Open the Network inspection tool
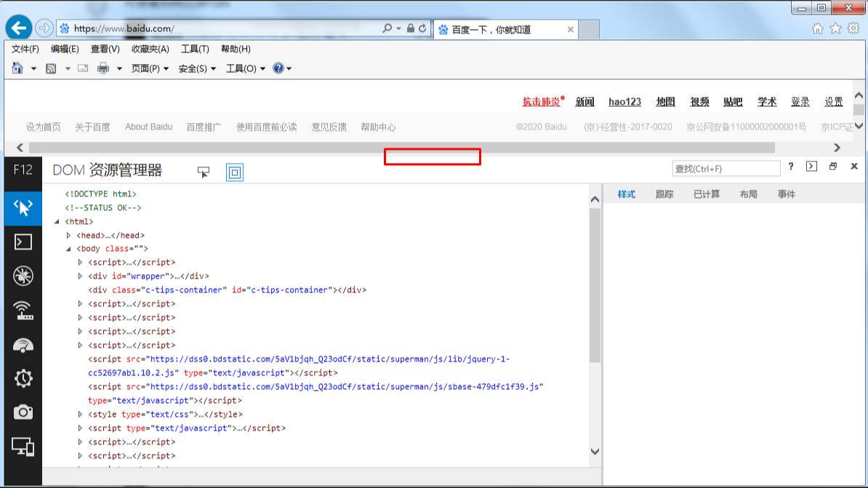868x488 pixels. [x=23, y=311]
